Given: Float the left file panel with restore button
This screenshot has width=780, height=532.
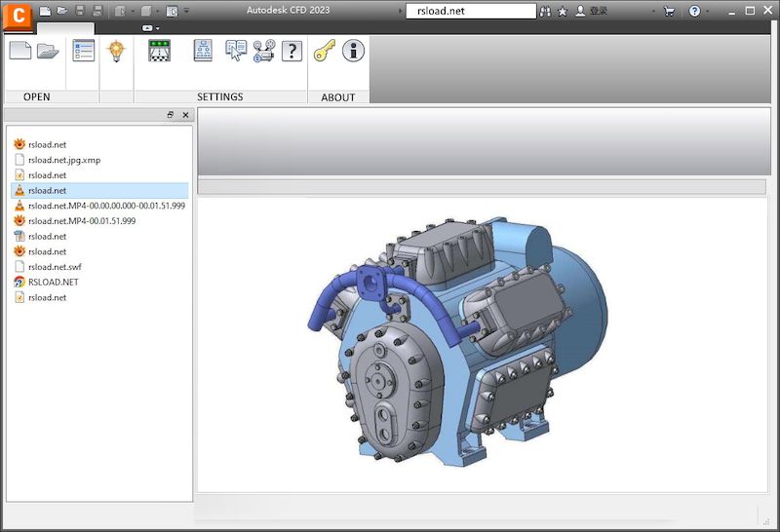Looking at the screenshot, I should (x=170, y=115).
